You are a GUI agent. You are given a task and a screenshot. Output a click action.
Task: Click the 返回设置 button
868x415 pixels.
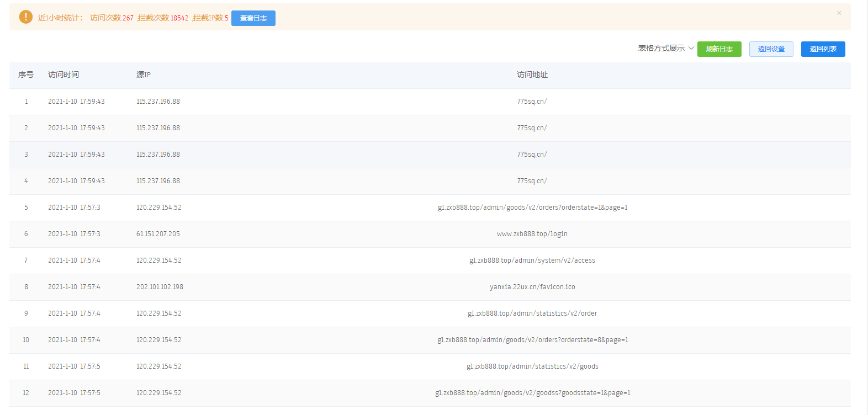coord(771,49)
